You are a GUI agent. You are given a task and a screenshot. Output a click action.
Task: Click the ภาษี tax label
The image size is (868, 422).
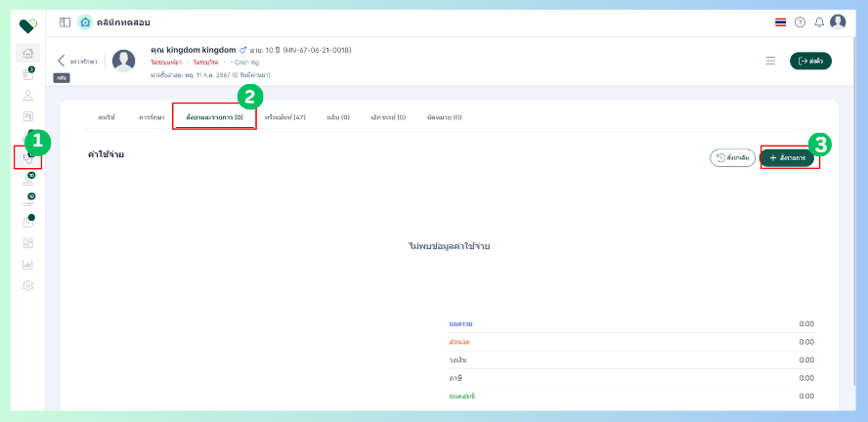(x=456, y=378)
